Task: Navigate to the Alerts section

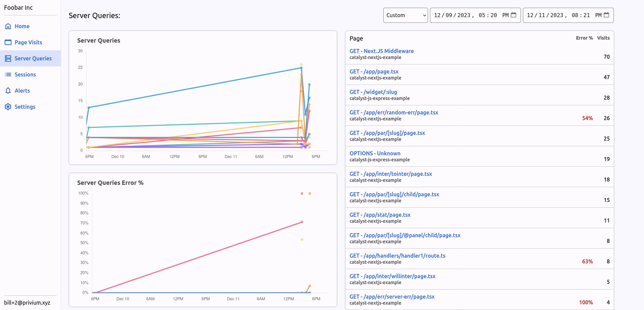Action: click(22, 90)
